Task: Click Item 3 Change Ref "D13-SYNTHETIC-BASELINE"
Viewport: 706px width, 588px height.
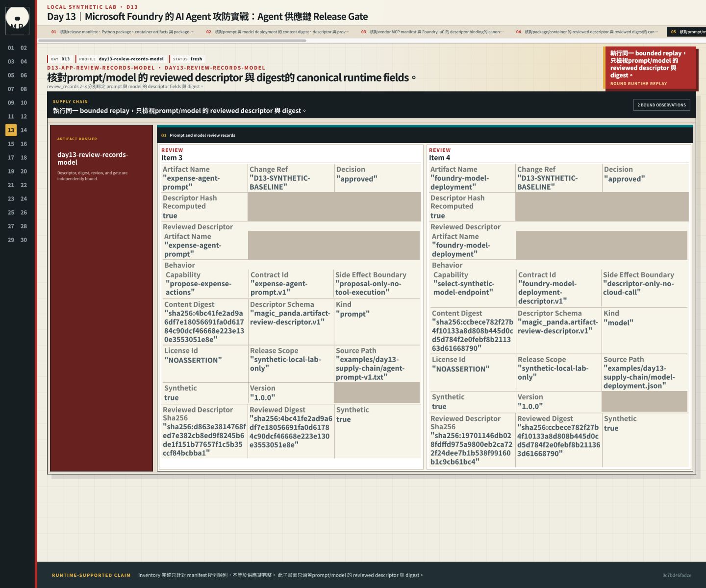Action: 279,183
